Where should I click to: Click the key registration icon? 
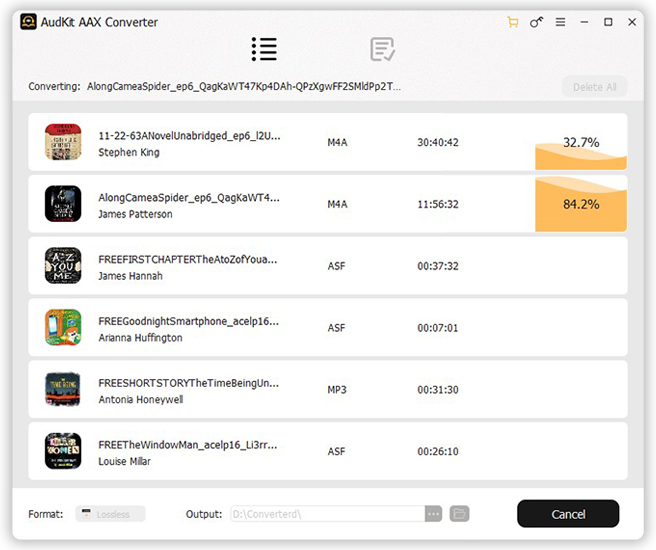(536, 22)
